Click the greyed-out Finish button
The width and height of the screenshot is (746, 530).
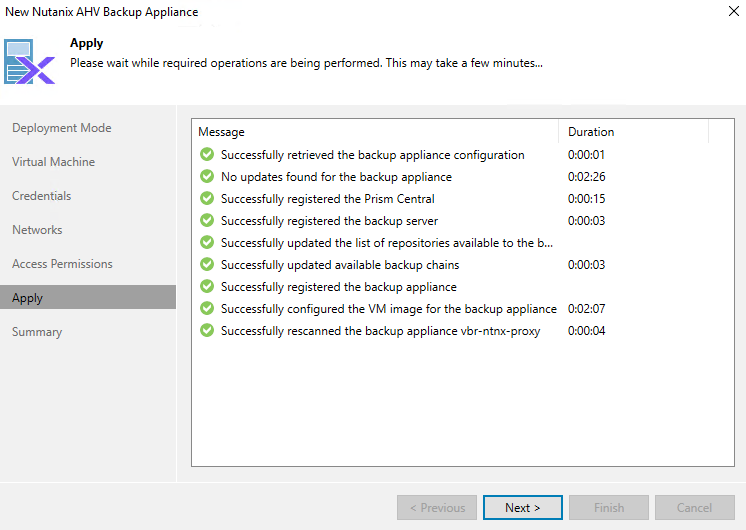pyautogui.click(x=609, y=507)
